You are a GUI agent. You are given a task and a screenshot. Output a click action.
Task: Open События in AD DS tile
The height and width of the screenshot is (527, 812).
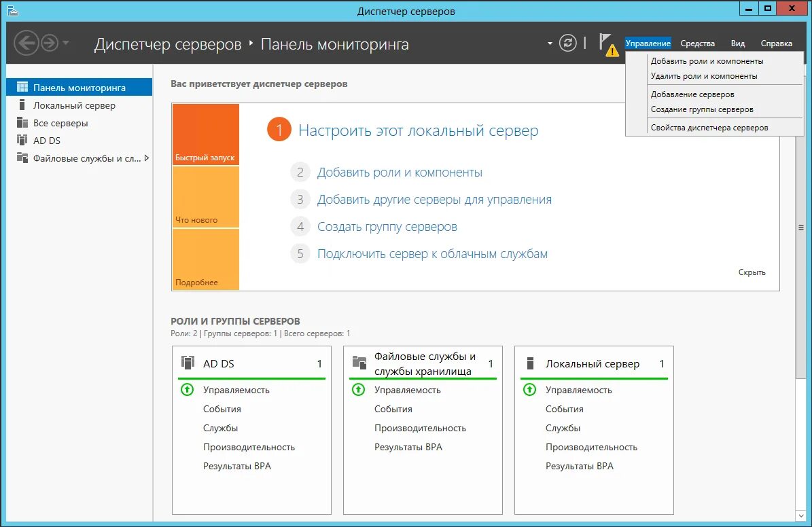point(222,409)
